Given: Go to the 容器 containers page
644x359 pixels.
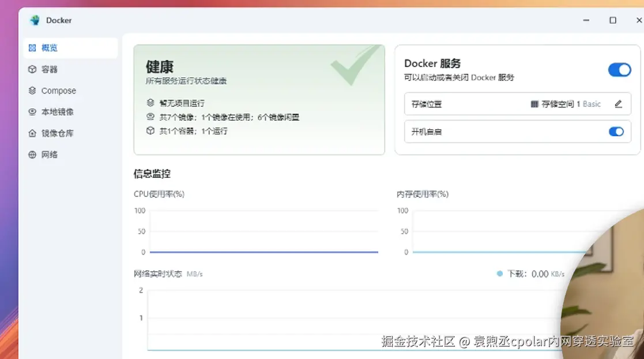Looking at the screenshot, I should [x=71, y=69].
